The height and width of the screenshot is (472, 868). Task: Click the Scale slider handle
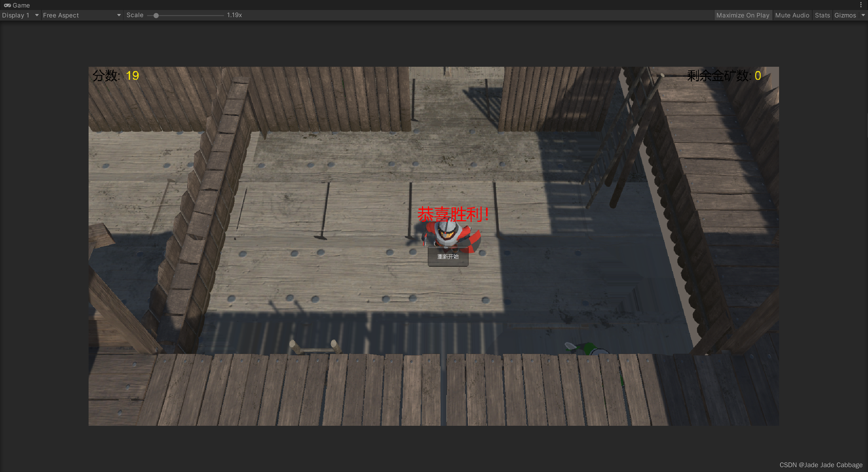coord(156,15)
